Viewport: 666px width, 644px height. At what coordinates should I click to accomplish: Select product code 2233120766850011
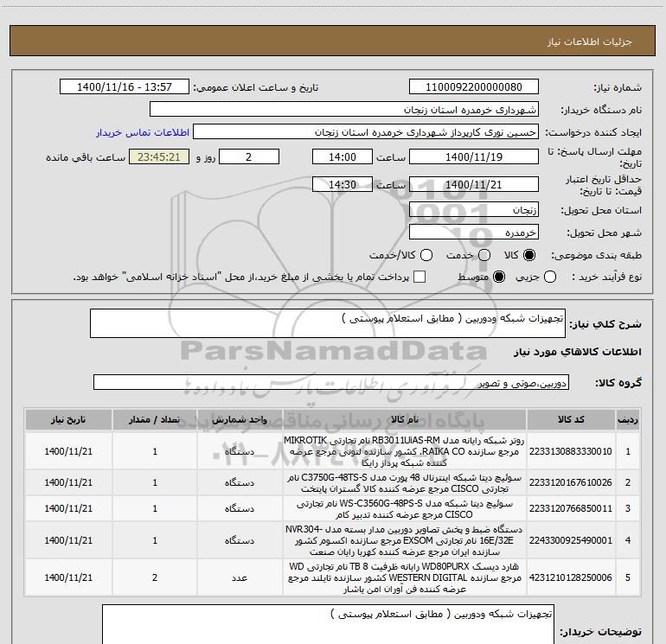(x=571, y=508)
